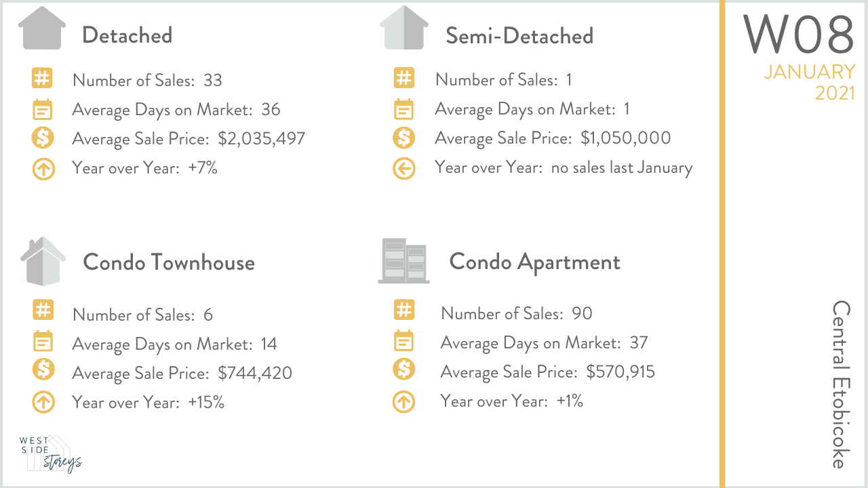Screen dimensions: 868x488
Task: Click the W08 district code
Action: [798, 35]
